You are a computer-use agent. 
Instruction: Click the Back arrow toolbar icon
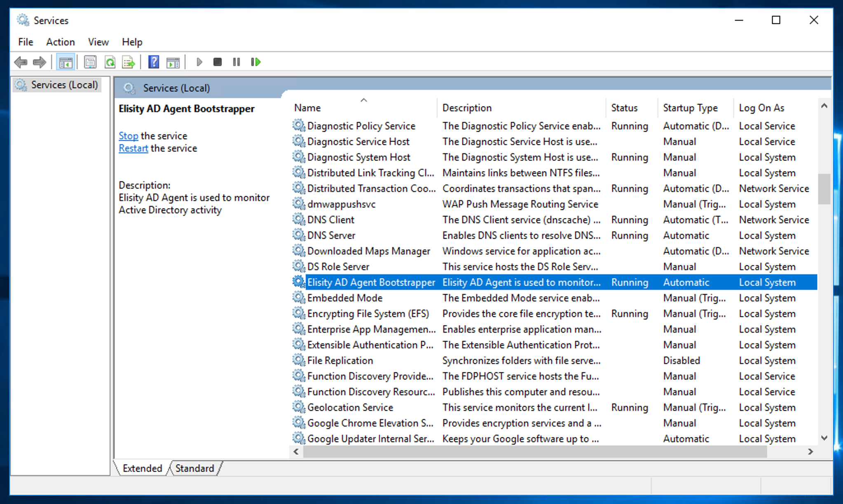point(21,62)
